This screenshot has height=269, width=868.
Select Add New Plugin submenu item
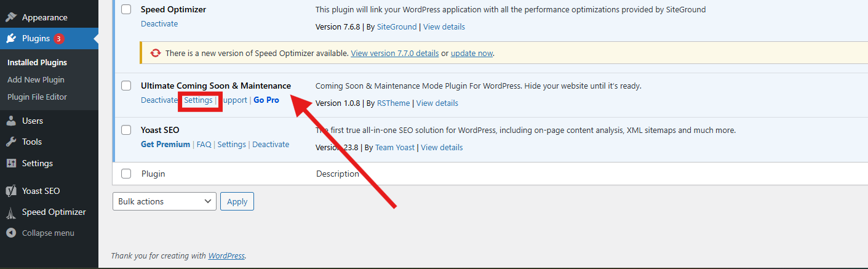pos(36,79)
